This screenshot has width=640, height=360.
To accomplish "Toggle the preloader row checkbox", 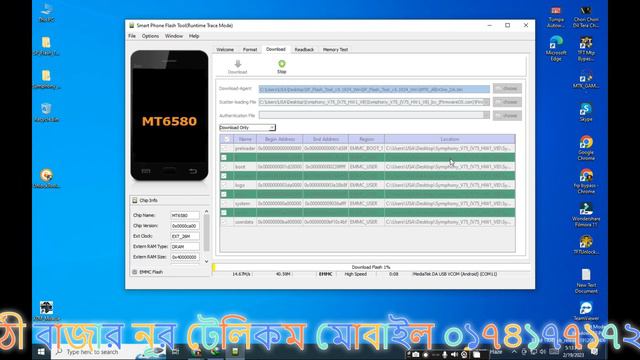I will (224, 148).
